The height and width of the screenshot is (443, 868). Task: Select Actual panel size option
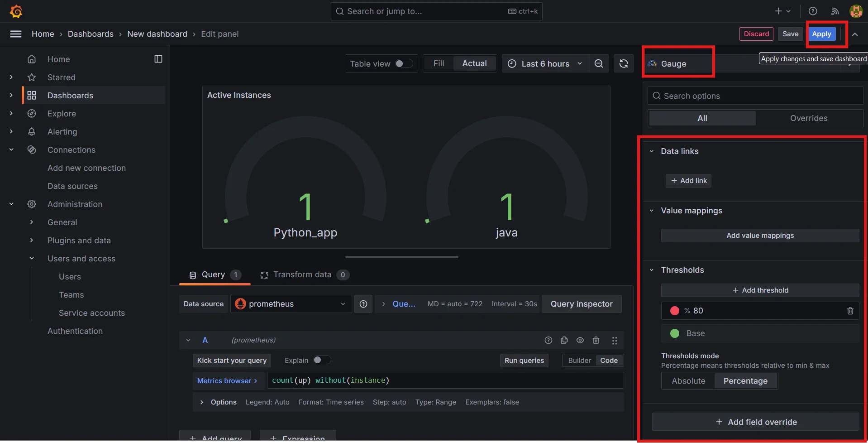(x=474, y=64)
